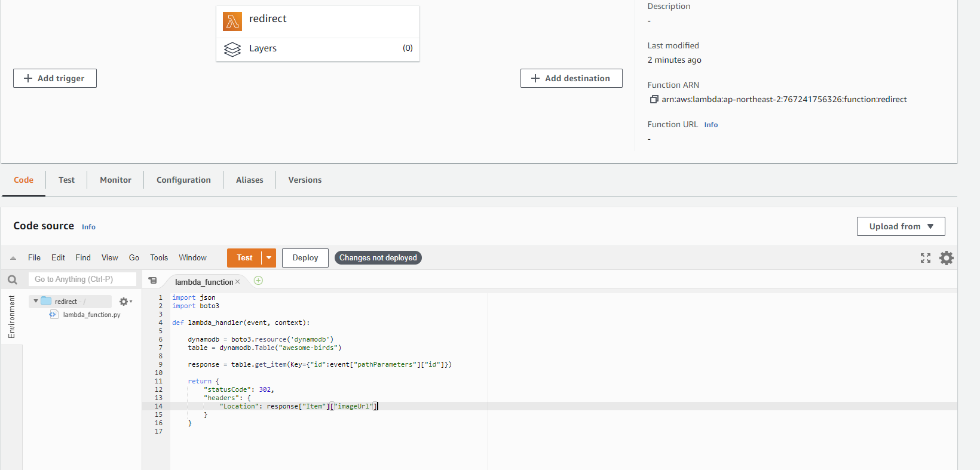Click the dynamodb.Table("awesome-birds") line
The width and height of the screenshot is (980, 470).
(265, 348)
